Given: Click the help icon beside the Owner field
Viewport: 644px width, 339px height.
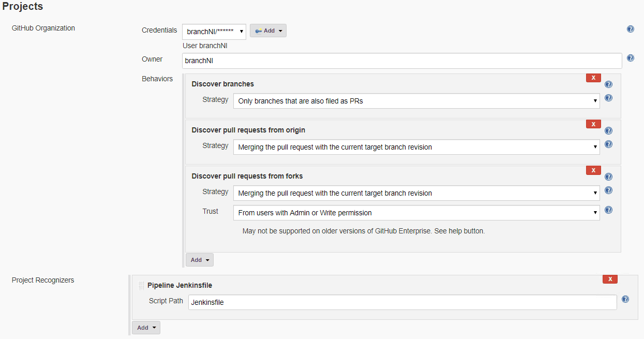Looking at the screenshot, I should [630, 58].
